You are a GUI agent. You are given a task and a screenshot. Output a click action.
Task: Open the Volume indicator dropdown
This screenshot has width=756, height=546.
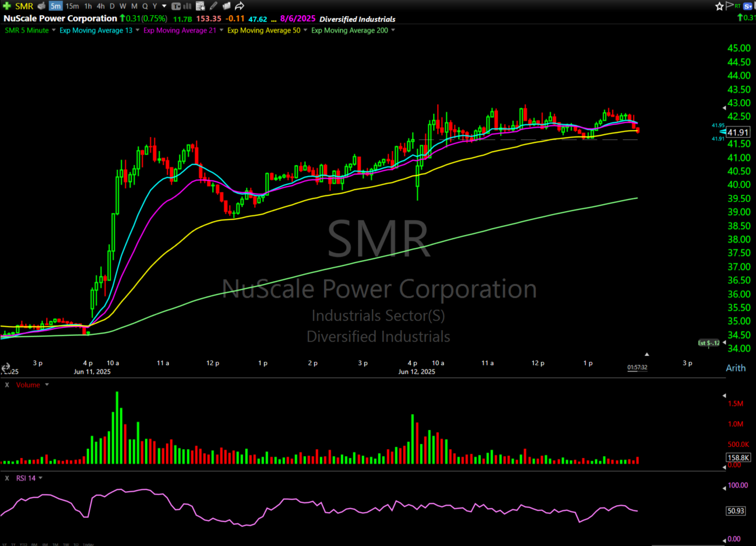tap(47, 385)
